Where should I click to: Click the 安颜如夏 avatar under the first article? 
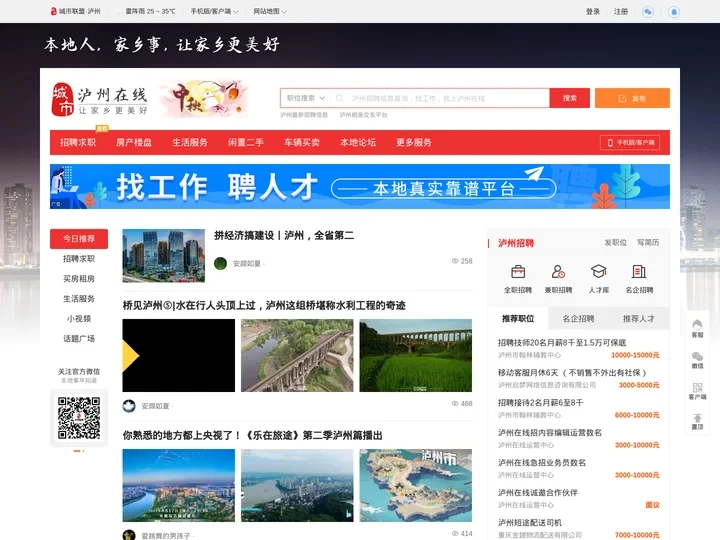pyautogui.click(x=220, y=264)
